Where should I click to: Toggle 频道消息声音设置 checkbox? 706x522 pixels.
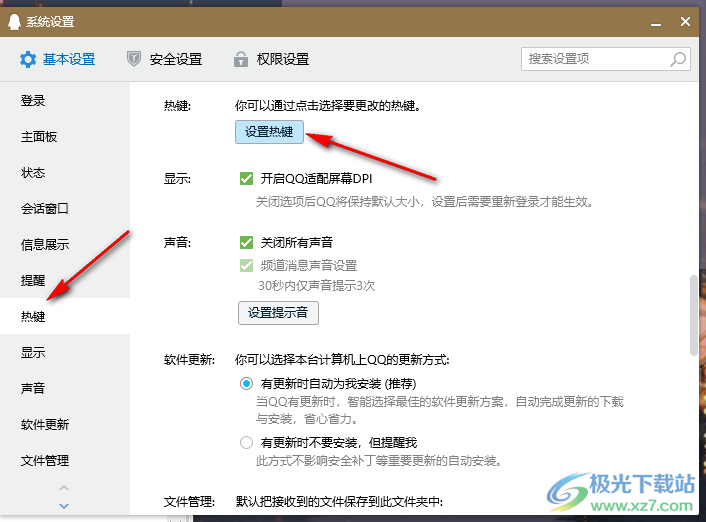click(246, 266)
